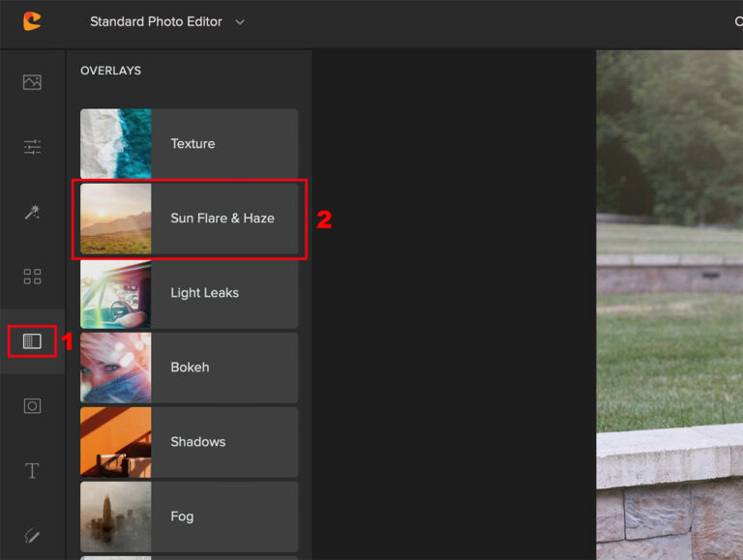This screenshot has width=743, height=560.
Task: Click the Standard Photo Editor title
Action: (x=156, y=22)
